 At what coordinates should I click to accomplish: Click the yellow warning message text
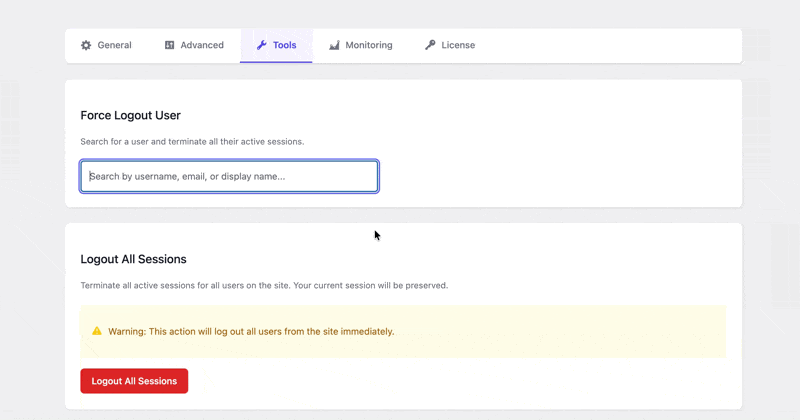(251, 331)
